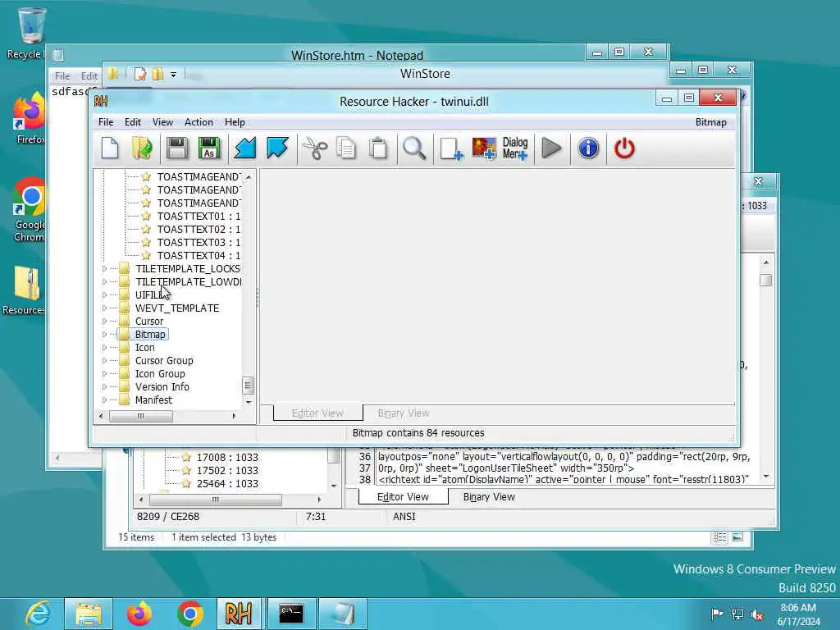The height and width of the screenshot is (630, 840).
Task: Click the tree horizontal scroll right arrow
Action: pos(234,416)
